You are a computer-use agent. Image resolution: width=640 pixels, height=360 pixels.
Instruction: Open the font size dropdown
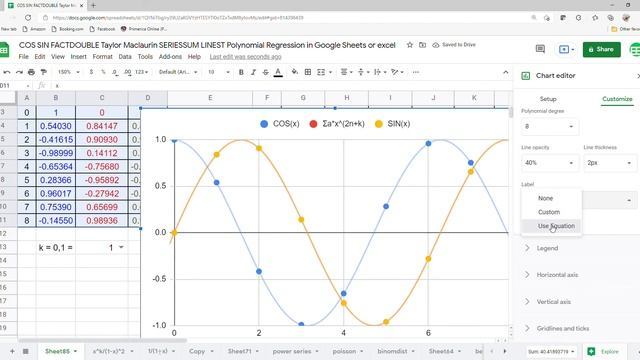pos(218,72)
